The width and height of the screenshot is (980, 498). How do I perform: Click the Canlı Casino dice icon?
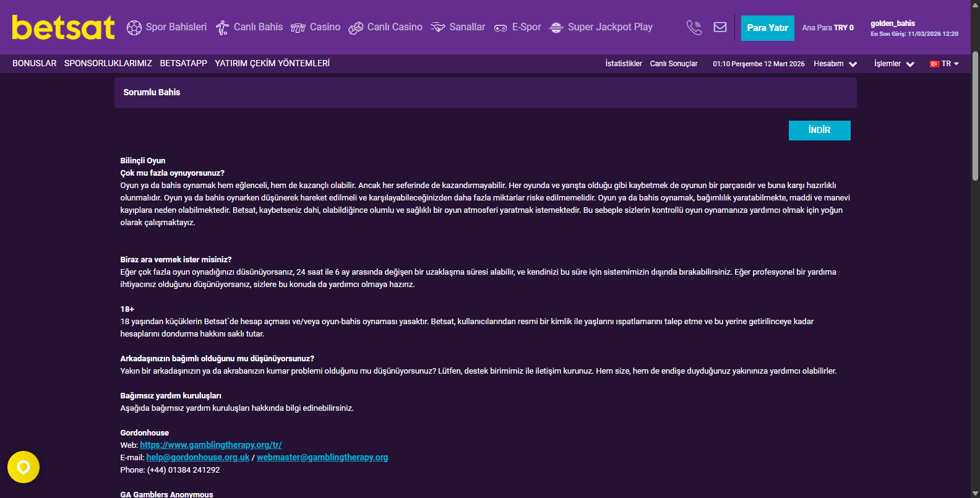coord(356,28)
